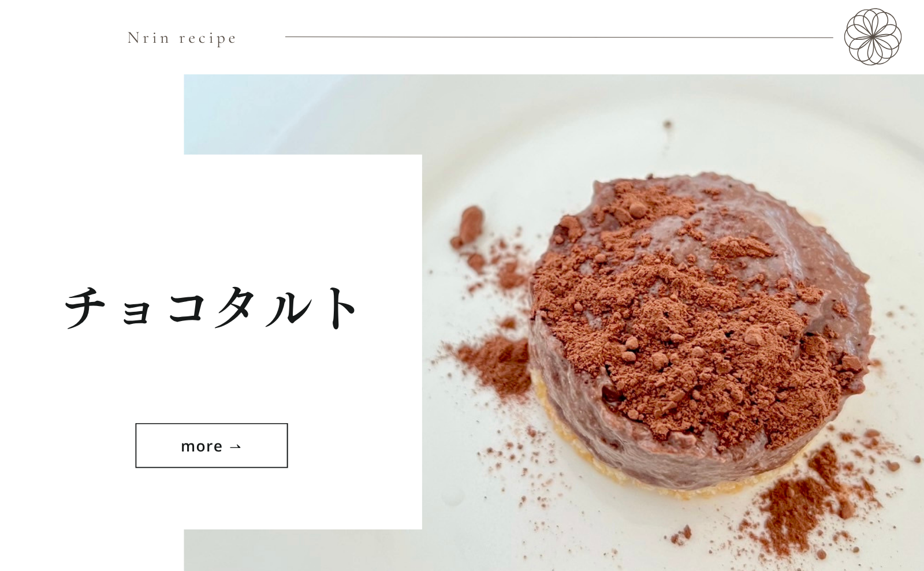Select the チョコタルト title heading
Screen dimensions: 924x571
pyautogui.click(x=211, y=307)
